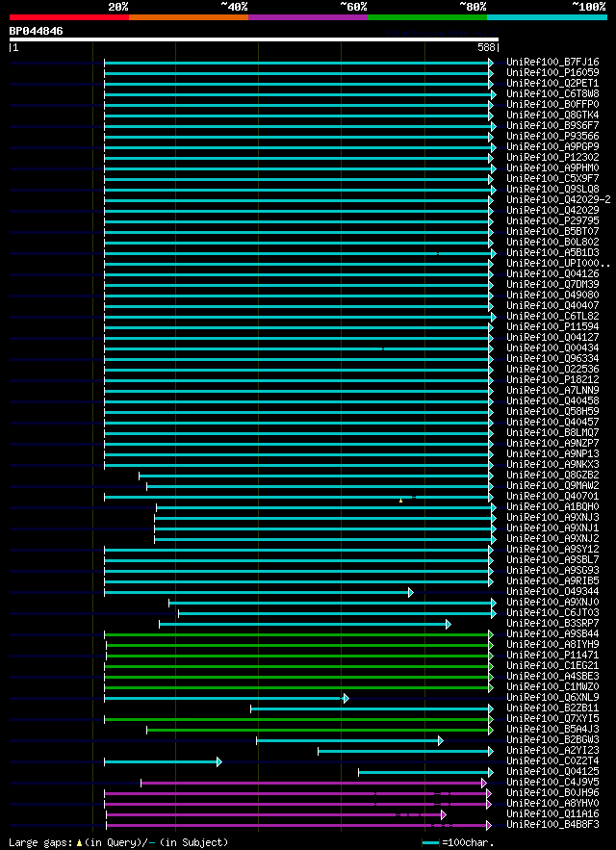Select the UniRef100_Q9MAW2 label

(552, 486)
